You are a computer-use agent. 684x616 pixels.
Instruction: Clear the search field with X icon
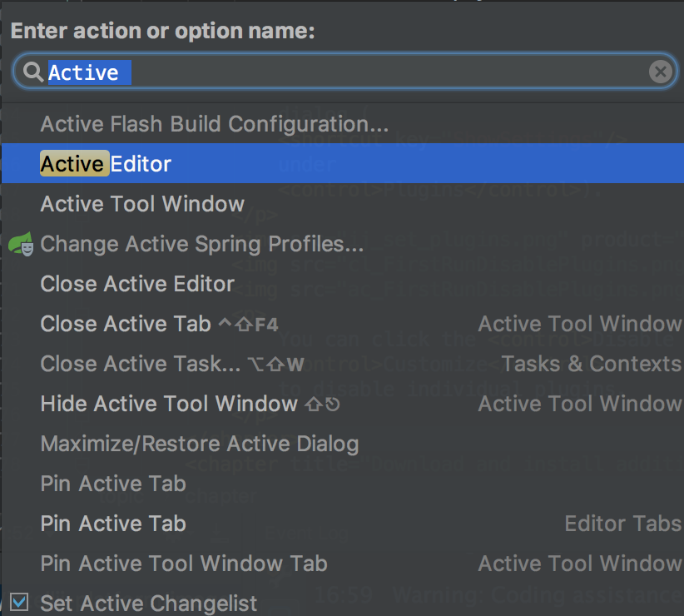point(660,72)
